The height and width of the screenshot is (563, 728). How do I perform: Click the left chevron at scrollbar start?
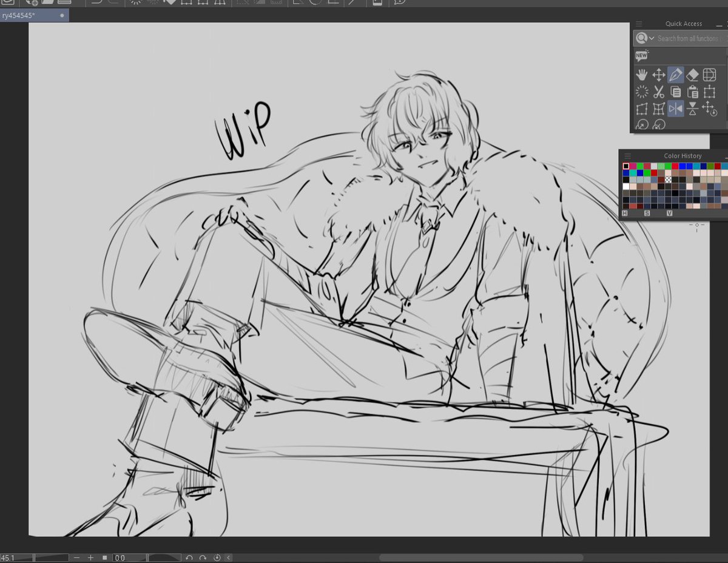coord(227,558)
